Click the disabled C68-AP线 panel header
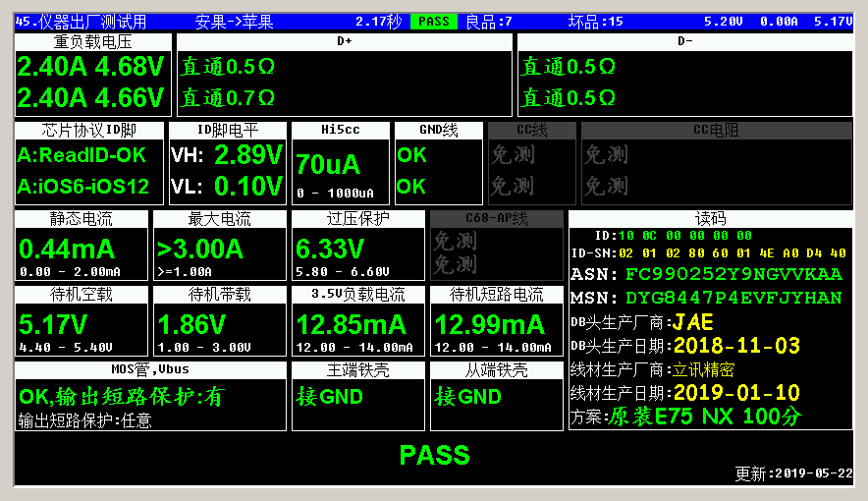The image size is (868, 501). (x=497, y=218)
